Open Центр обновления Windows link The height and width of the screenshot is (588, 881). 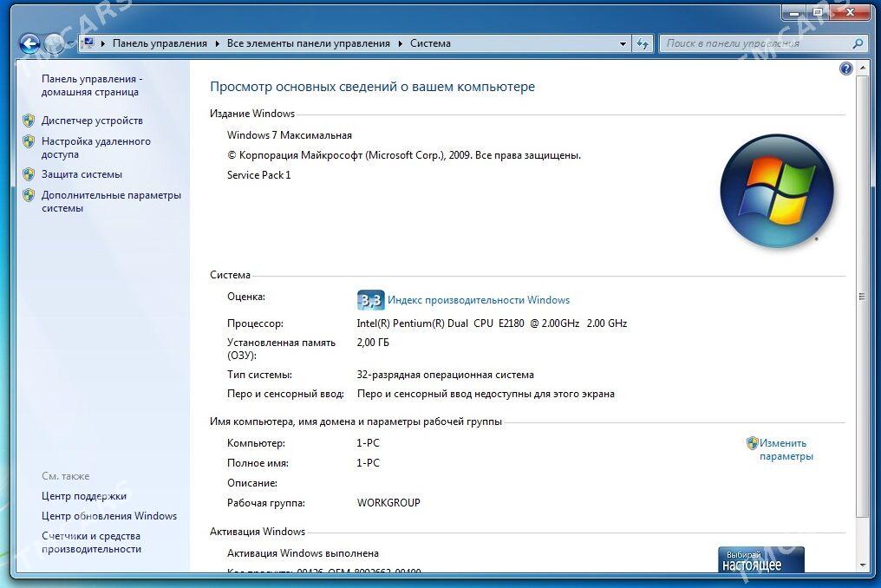click(108, 516)
